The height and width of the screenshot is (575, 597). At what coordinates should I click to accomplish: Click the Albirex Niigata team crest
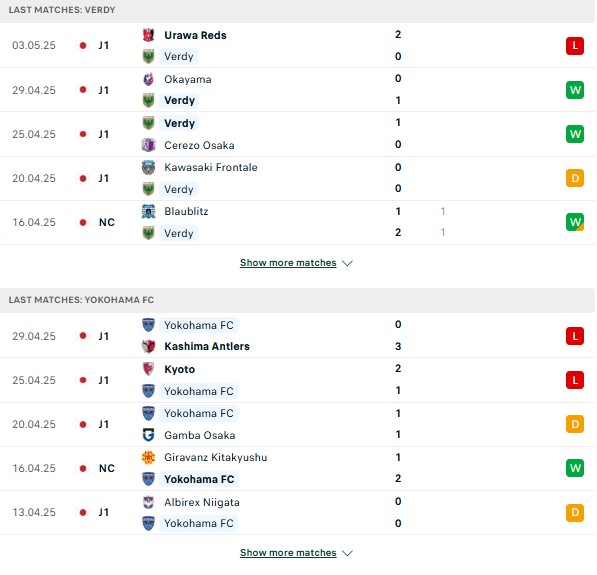tap(148, 502)
